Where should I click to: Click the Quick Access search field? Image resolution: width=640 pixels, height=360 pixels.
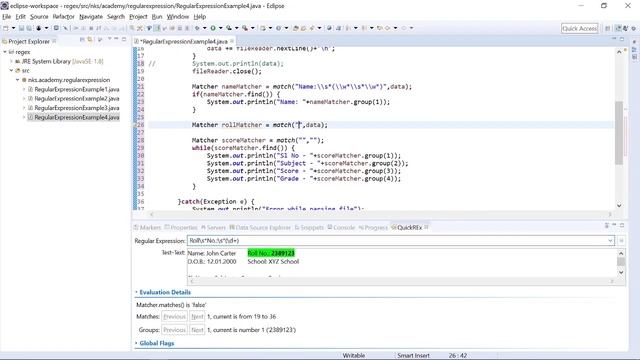[579, 28]
